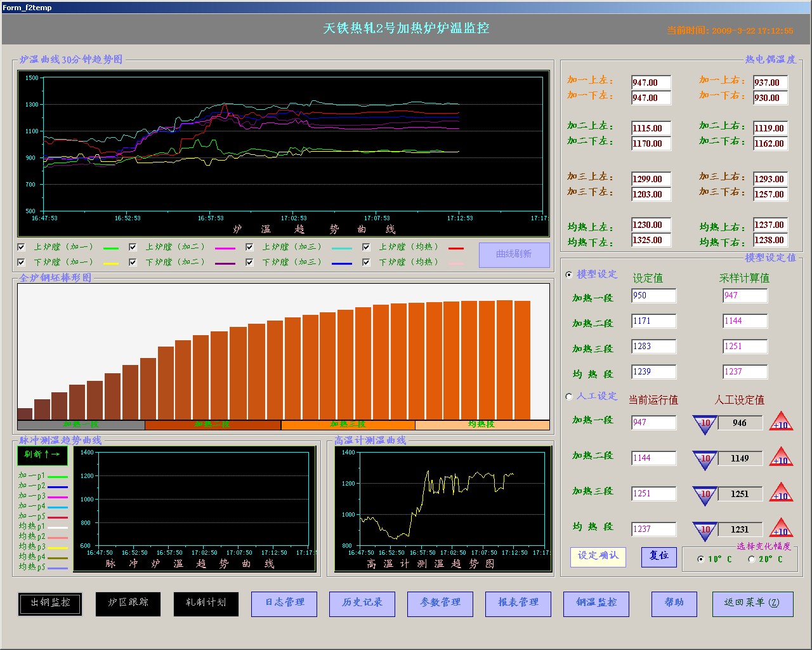Click the +10 triangle for 加热一段
812x650 pixels.
[x=781, y=422]
